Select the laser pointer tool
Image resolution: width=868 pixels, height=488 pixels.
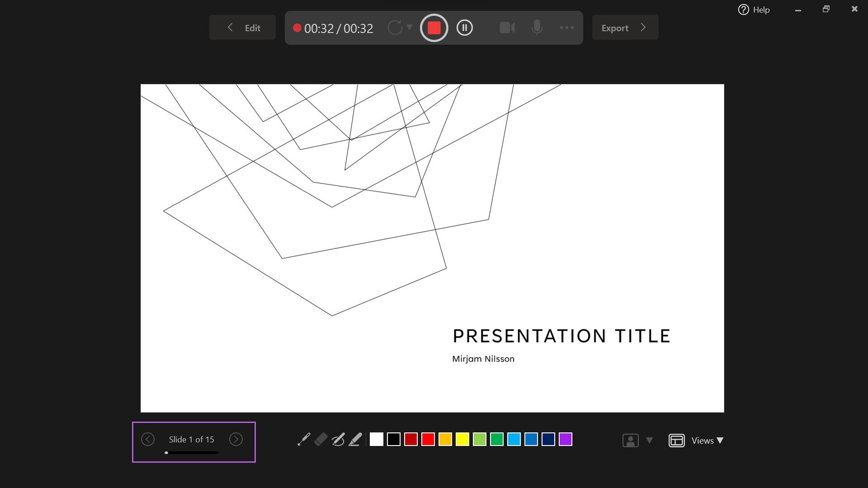pyautogui.click(x=303, y=440)
